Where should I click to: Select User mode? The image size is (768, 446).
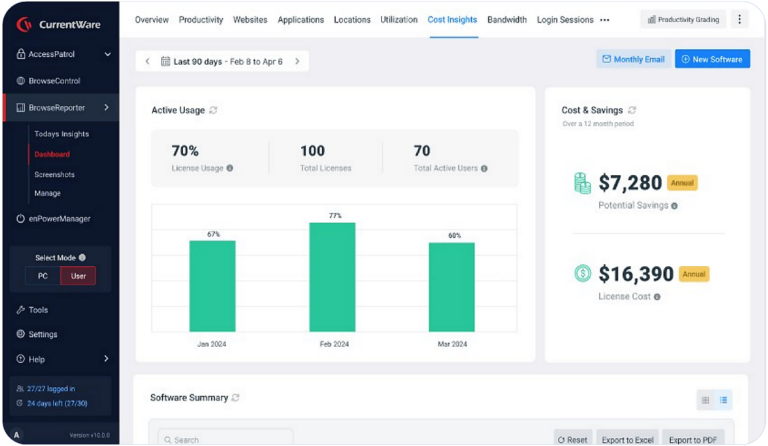(x=78, y=276)
